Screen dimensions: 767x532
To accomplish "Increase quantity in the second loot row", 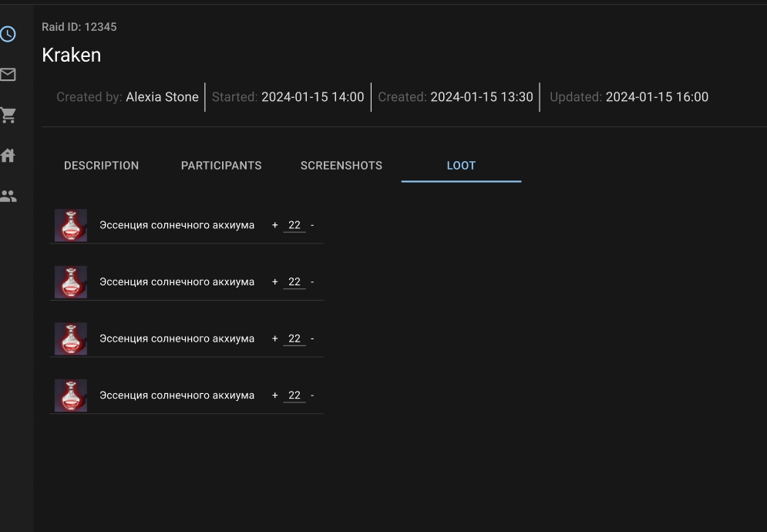I will (x=274, y=282).
